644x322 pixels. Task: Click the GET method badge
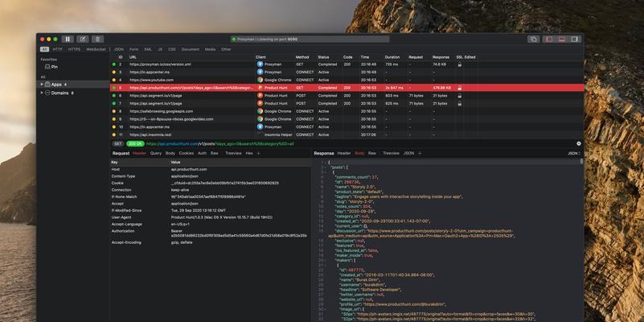[x=118, y=144]
